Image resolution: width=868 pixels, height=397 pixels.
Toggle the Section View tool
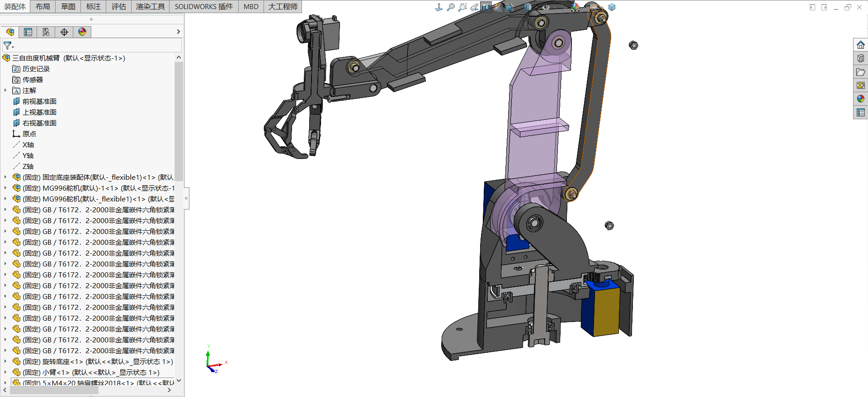coord(486,7)
